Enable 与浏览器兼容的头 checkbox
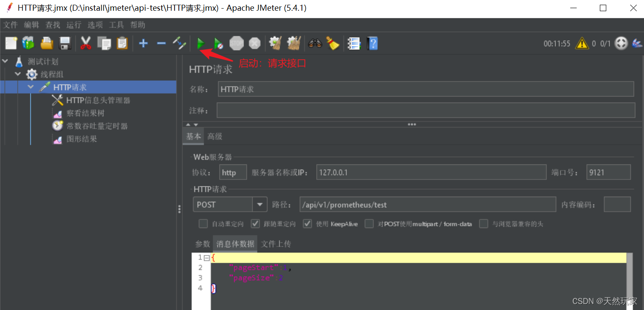Viewport: 644px width, 310px height. (x=484, y=224)
